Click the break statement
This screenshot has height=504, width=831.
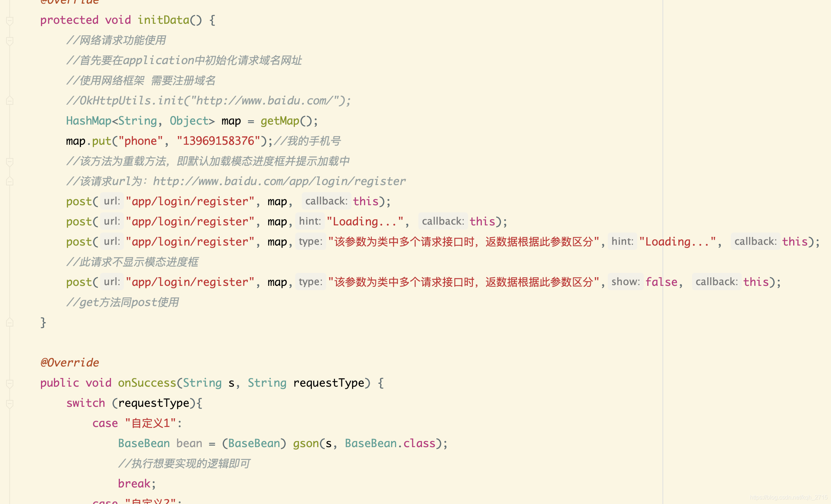[x=134, y=483]
